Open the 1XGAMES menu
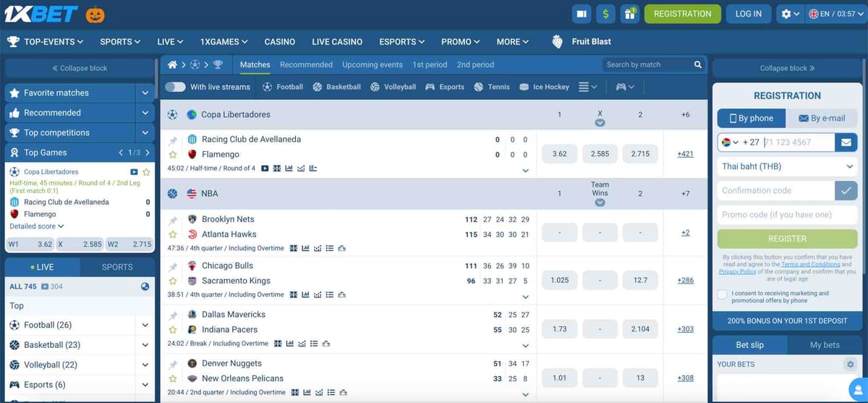 pyautogui.click(x=224, y=42)
